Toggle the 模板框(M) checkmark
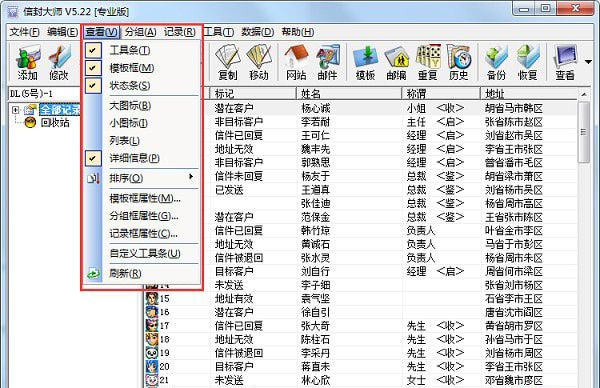Image resolution: width=600 pixels, height=388 pixels. click(x=93, y=68)
